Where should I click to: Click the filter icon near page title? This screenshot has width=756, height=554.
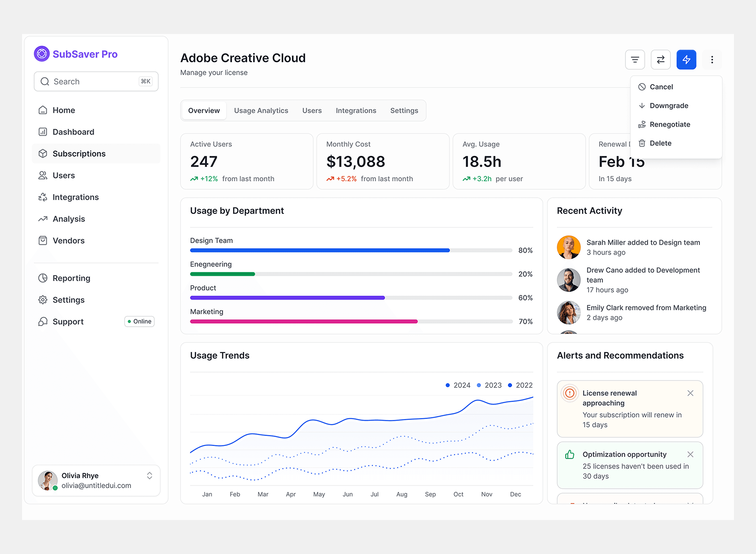click(x=635, y=60)
